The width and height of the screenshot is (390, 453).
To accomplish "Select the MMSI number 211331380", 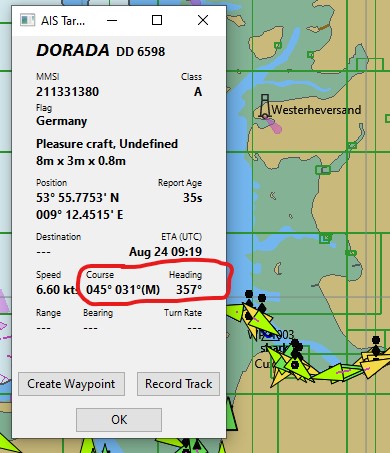I will [68, 92].
